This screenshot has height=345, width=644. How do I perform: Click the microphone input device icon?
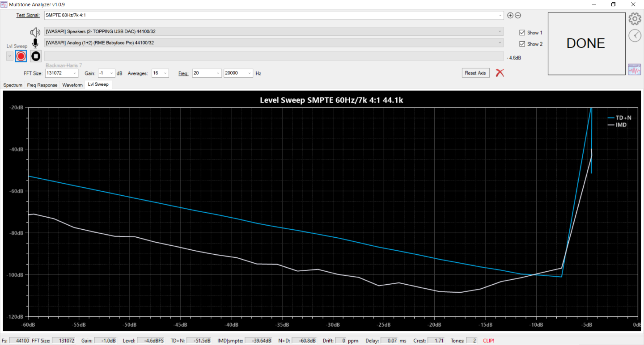tap(35, 43)
